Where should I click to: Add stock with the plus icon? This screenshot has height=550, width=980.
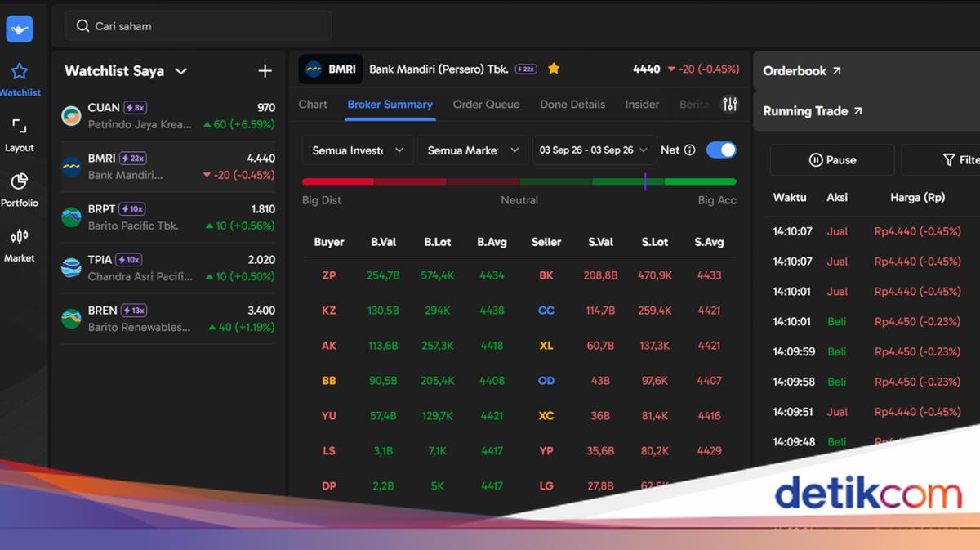265,71
